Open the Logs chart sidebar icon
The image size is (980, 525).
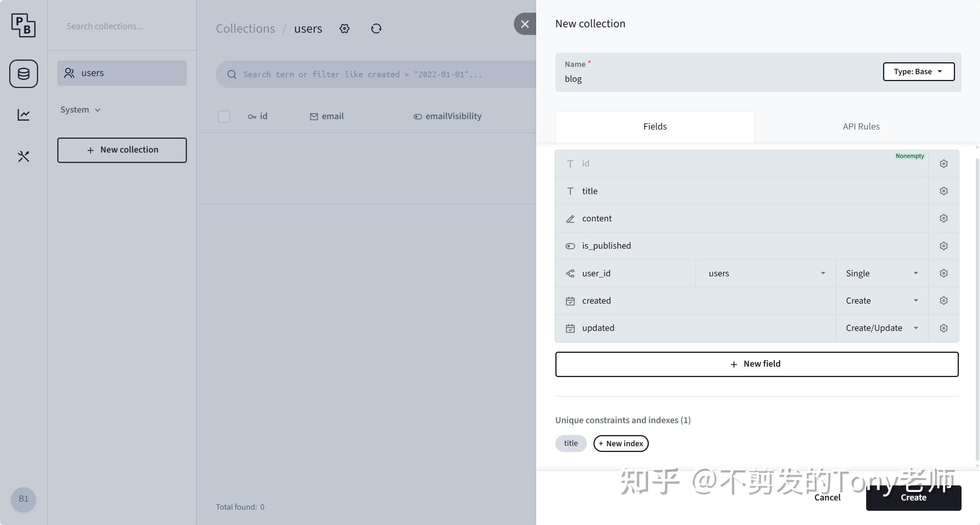[x=23, y=115]
